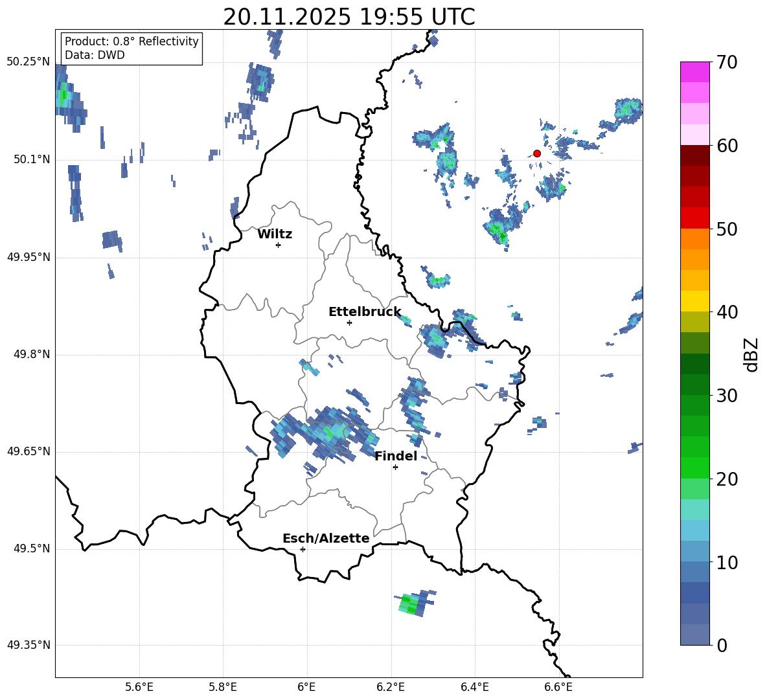Click the dark maroon swatch below 60
Screen dimensions: 767x700
[695, 155]
